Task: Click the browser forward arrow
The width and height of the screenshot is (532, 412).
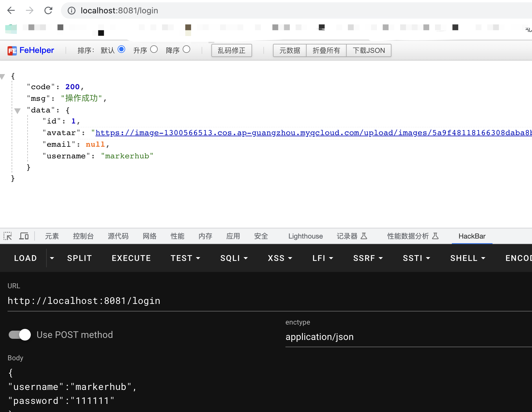Action: pyautogui.click(x=30, y=11)
